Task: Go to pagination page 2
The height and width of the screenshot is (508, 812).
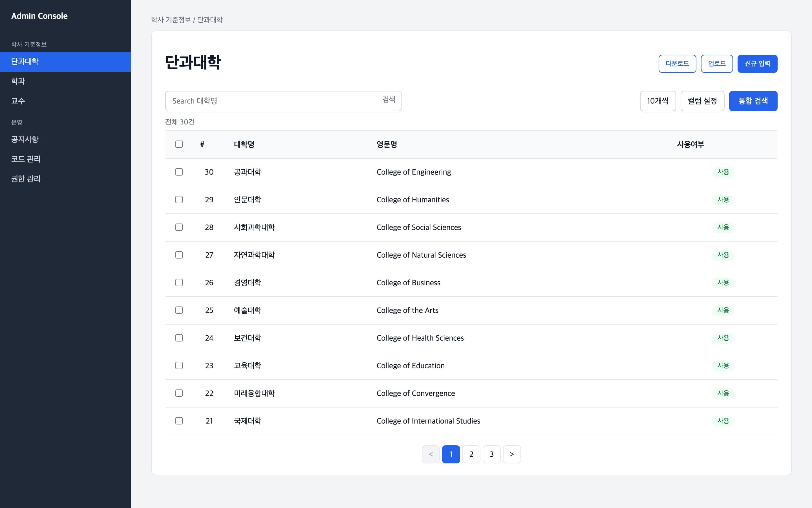Action: (471, 454)
